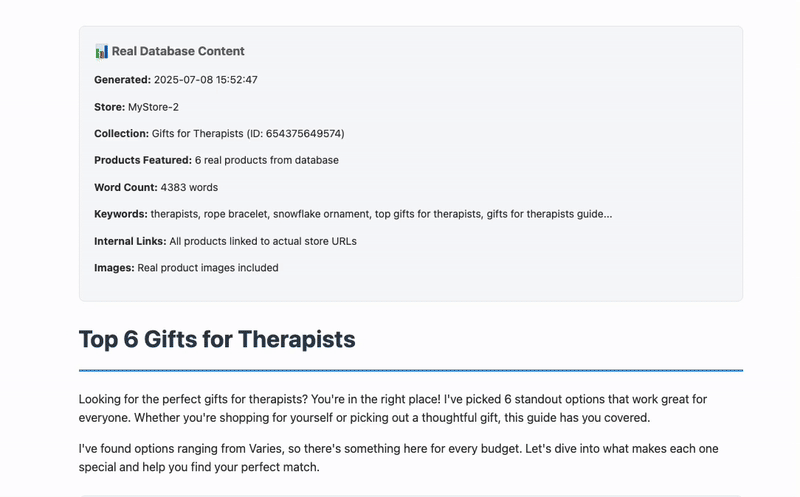Click the Generated timestamp 2025-07-08 15:52:47

(x=206, y=79)
